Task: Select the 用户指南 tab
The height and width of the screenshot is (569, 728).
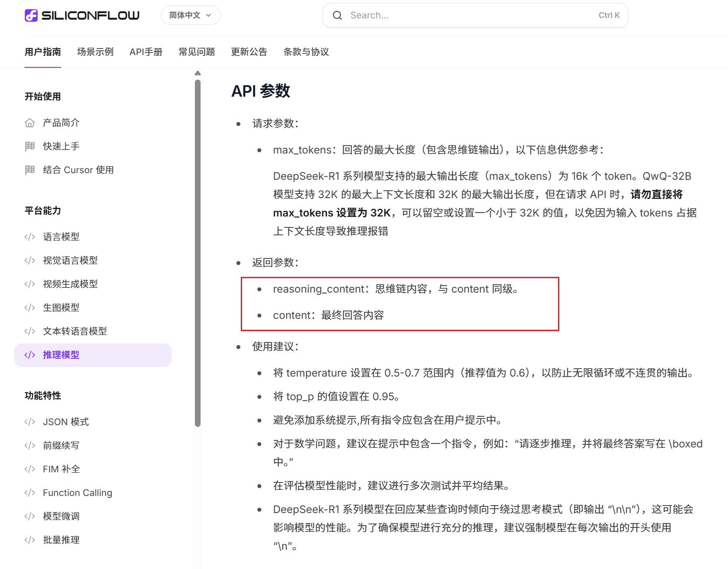Action: 43,52
